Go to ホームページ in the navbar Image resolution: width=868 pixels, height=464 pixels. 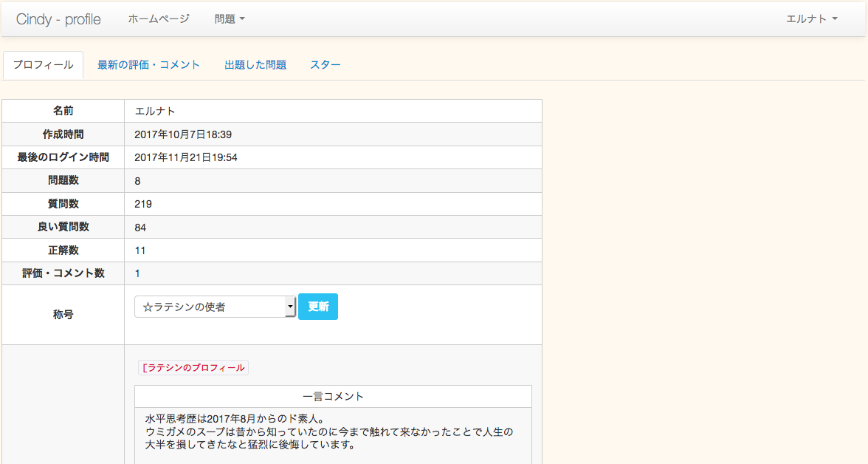[159, 19]
